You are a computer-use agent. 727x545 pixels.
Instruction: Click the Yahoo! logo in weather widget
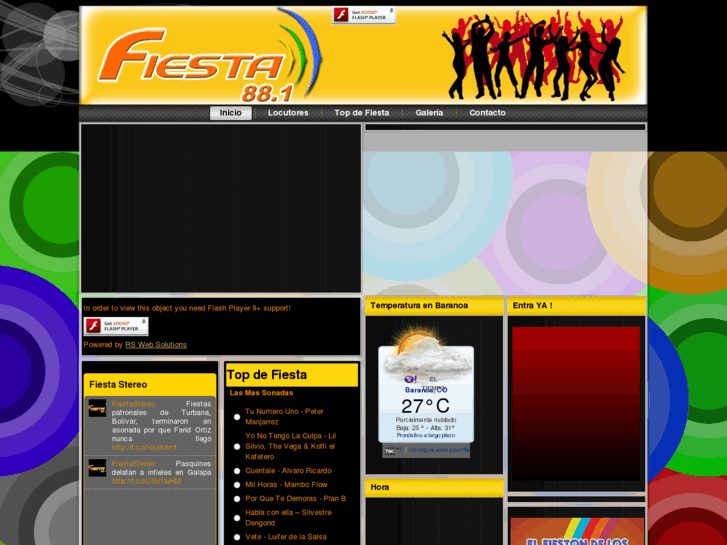point(410,379)
